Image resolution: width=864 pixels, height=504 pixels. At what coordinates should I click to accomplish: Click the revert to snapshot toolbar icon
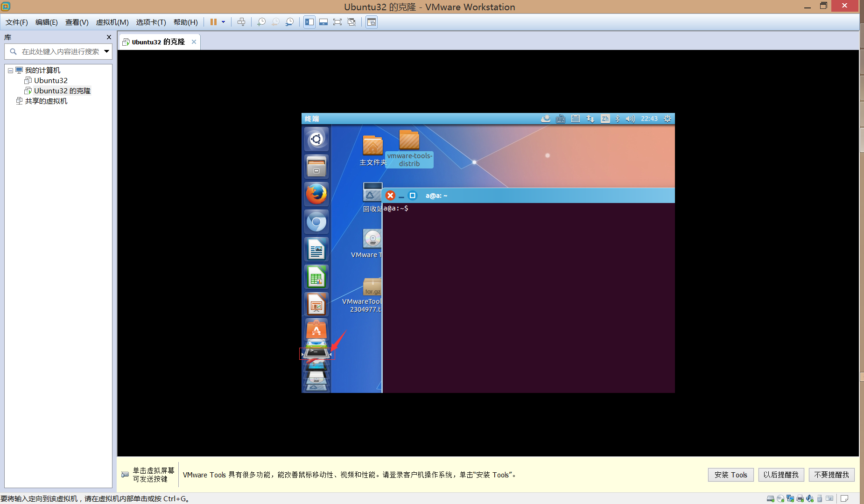[x=275, y=22]
